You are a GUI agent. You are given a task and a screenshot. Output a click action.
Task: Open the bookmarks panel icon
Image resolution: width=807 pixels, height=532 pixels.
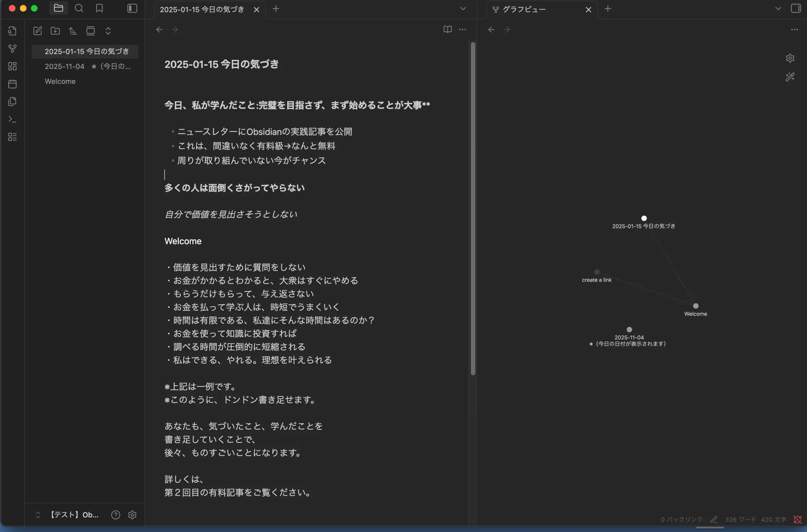pos(99,8)
